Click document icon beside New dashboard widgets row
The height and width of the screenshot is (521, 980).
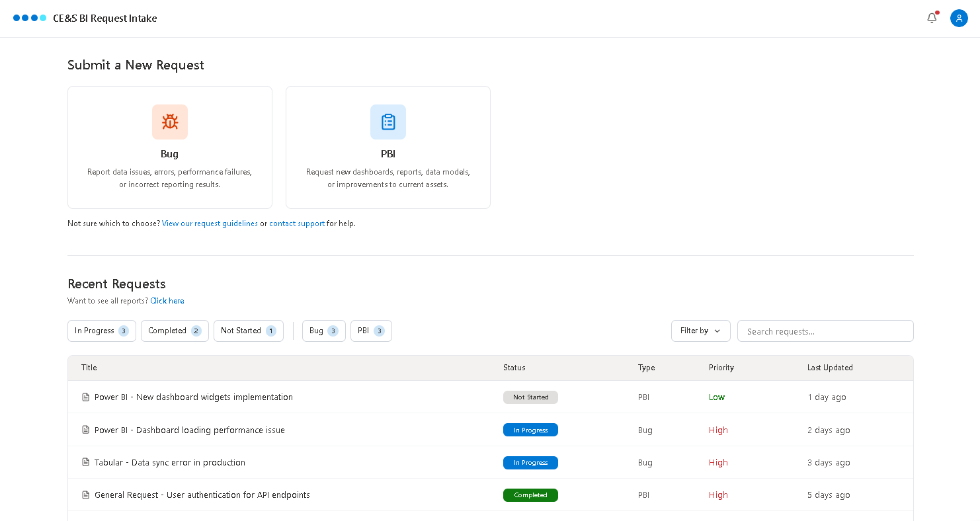click(85, 397)
